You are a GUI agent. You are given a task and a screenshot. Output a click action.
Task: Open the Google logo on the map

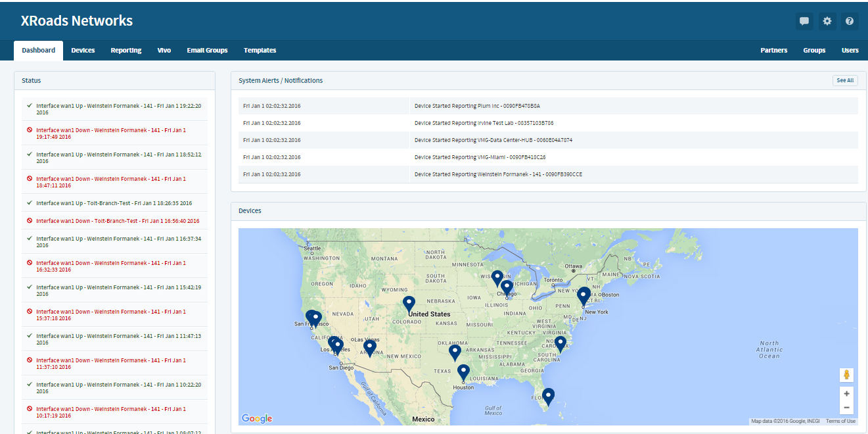click(x=257, y=419)
